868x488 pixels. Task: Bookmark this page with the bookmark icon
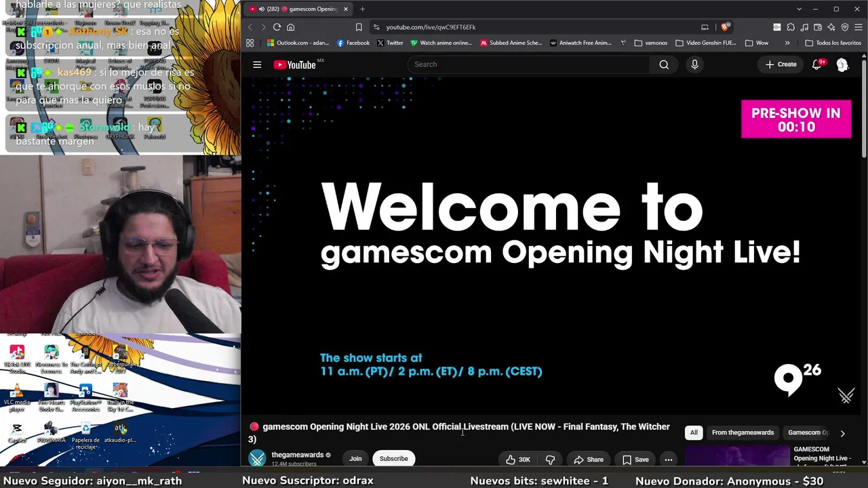[x=359, y=27]
